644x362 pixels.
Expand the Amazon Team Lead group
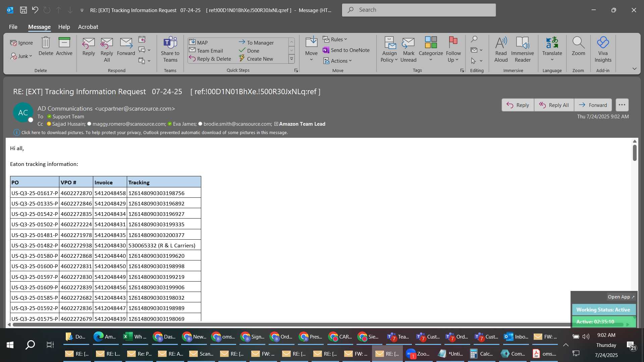(x=276, y=124)
